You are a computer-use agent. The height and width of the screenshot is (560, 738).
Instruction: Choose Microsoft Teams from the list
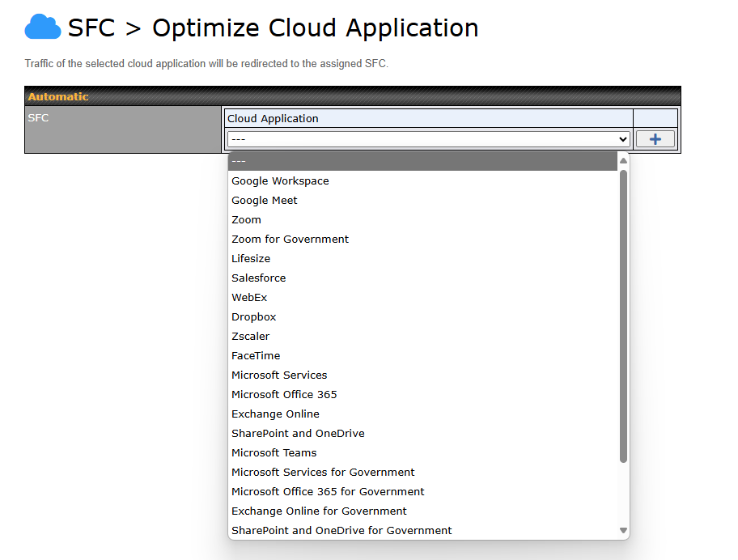coord(422,452)
